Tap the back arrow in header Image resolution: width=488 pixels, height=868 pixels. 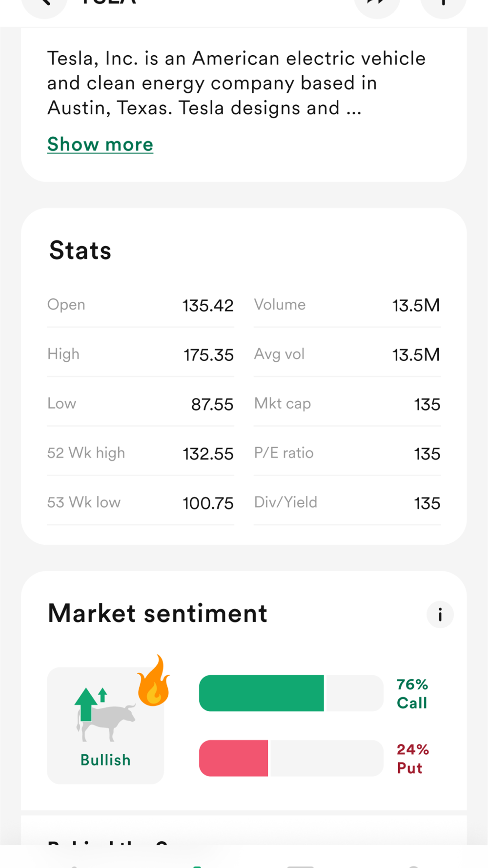pos(44,4)
